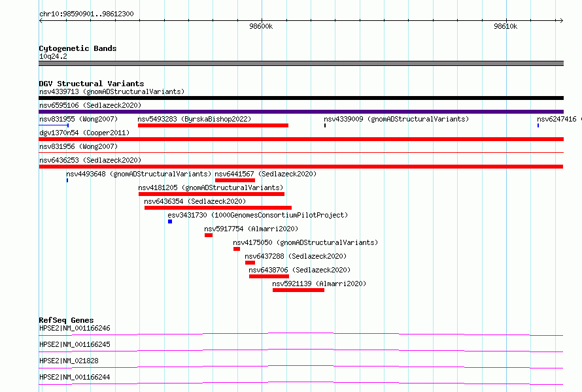
Task: Open the nsv831955 (Wong2007) label
Action: tap(78, 119)
